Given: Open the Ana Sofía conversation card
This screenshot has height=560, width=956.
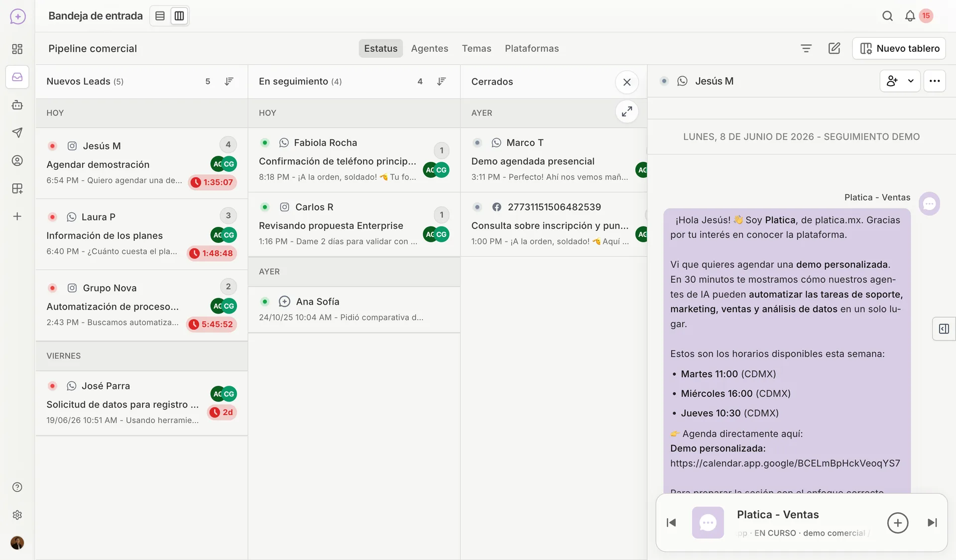Looking at the screenshot, I should [x=354, y=310].
